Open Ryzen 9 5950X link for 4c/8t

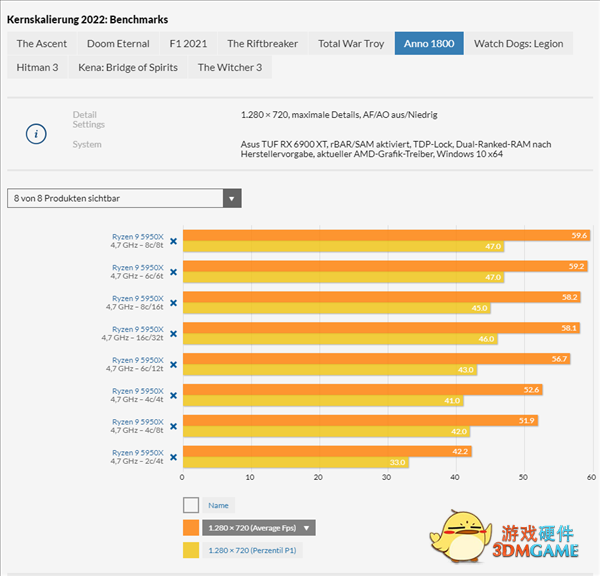(x=138, y=422)
